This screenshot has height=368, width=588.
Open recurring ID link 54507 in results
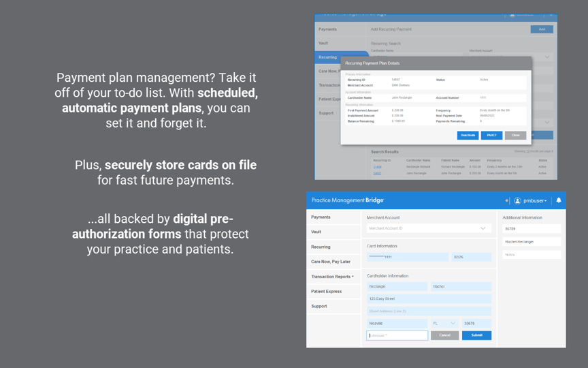377,173
